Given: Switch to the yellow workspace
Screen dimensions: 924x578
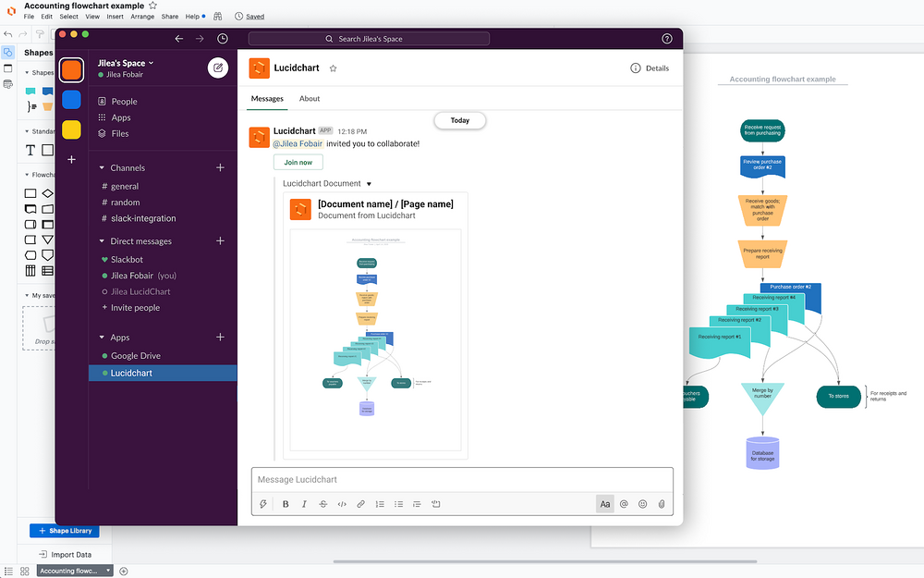Looking at the screenshot, I should pos(71,129).
